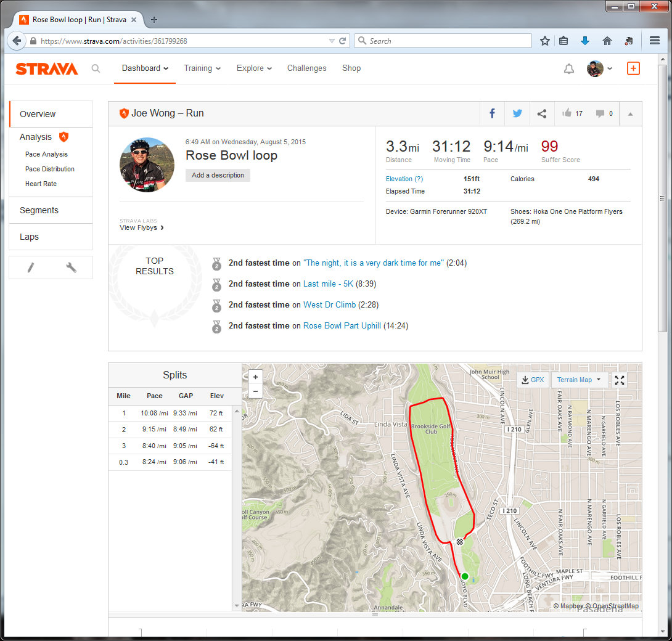Click the kudos thumbs-up icon
672x641 pixels.
point(567,113)
